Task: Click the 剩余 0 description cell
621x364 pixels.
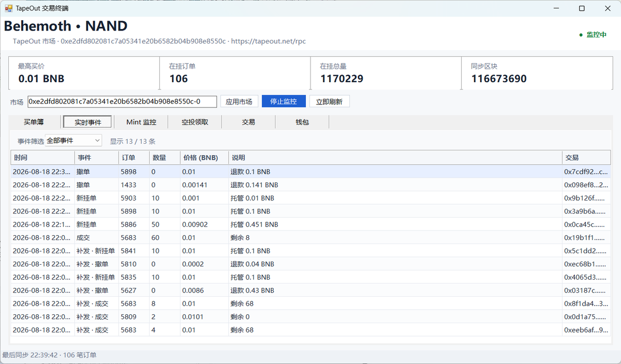Action: (395, 316)
